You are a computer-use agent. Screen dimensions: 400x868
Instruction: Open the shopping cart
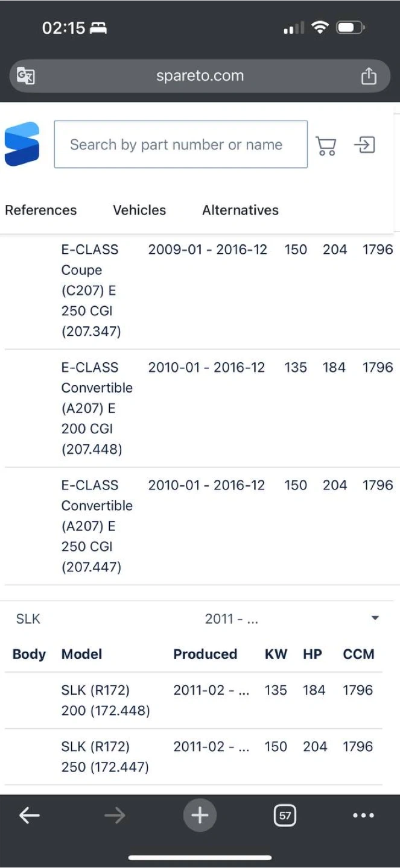coord(326,145)
